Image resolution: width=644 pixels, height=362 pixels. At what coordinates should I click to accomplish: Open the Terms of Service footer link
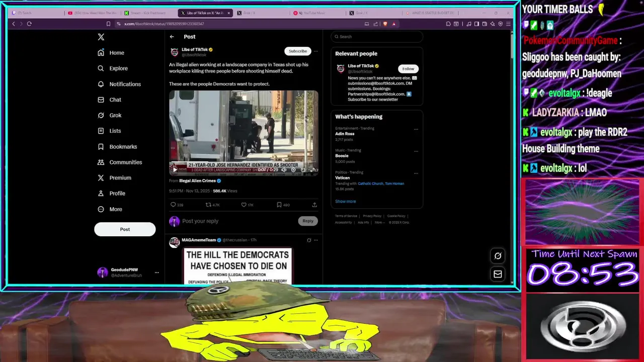[x=346, y=216]
